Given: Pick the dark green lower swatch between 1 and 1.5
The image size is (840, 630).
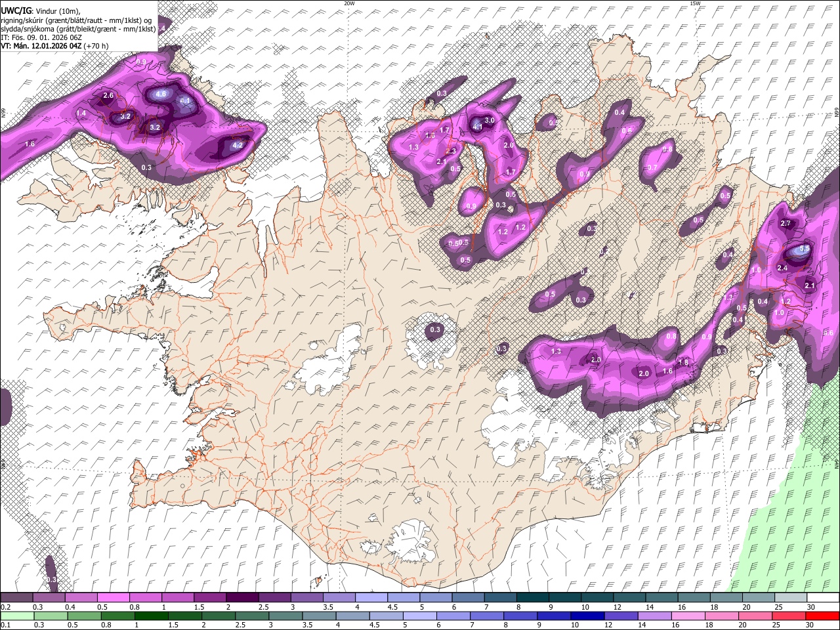Looking at the screenshot, I should 151,616.
